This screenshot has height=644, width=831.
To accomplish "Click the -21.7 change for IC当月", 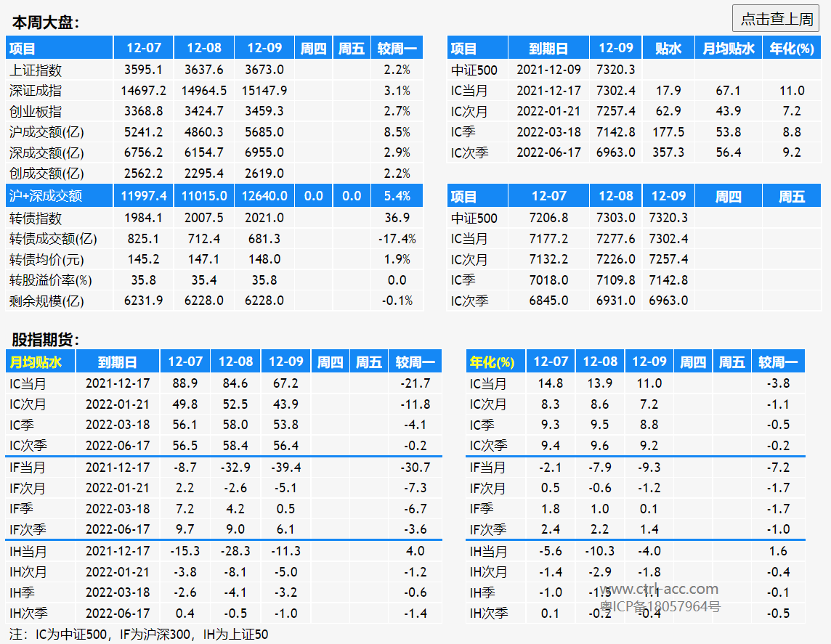I will 415,383.
